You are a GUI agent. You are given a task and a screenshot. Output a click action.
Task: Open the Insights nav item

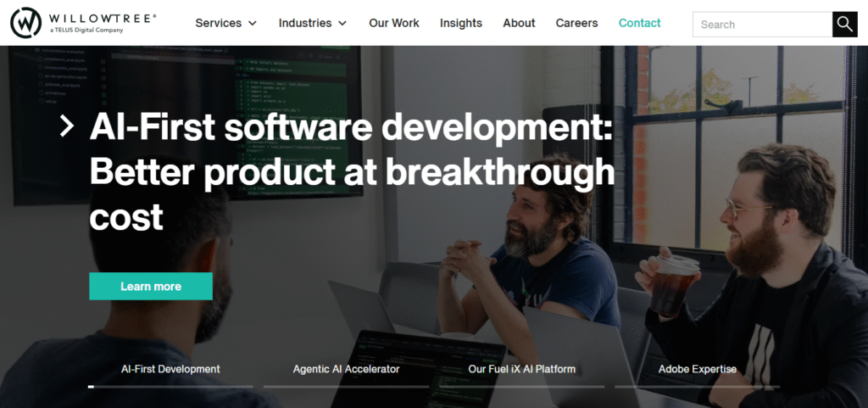460,23
